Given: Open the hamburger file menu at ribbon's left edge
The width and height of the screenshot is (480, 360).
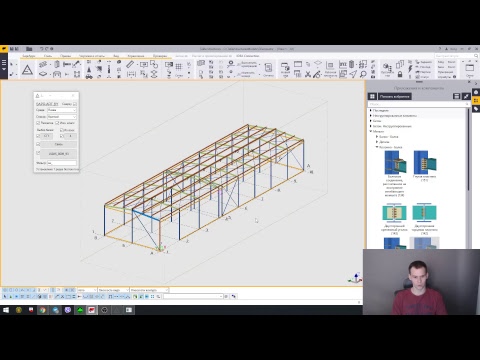Looking at the screenshot, I should (4, 64).
